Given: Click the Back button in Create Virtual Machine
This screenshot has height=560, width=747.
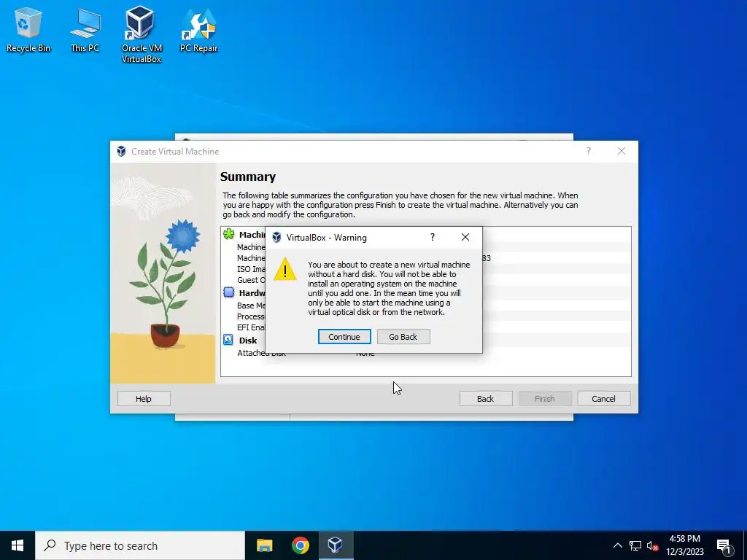Looking at the screenshot, I should [485, 399].
